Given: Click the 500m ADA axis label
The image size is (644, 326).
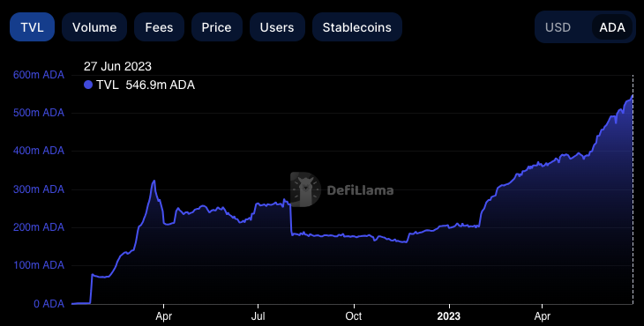Looking at the screenshot, I should pyautogui.click(x=39, y=113).
